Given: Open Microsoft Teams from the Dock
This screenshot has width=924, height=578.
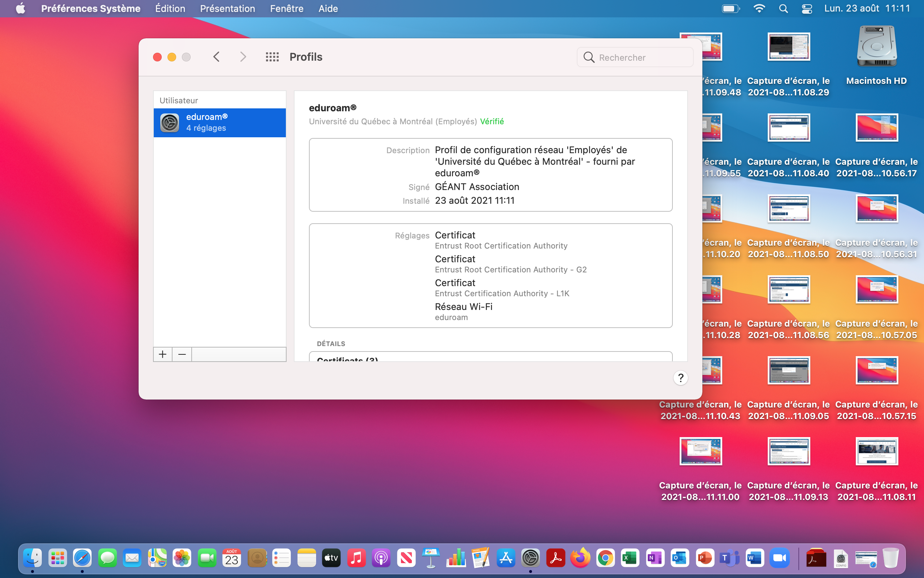Looking at the screenshot, I should tap(730, 558).
